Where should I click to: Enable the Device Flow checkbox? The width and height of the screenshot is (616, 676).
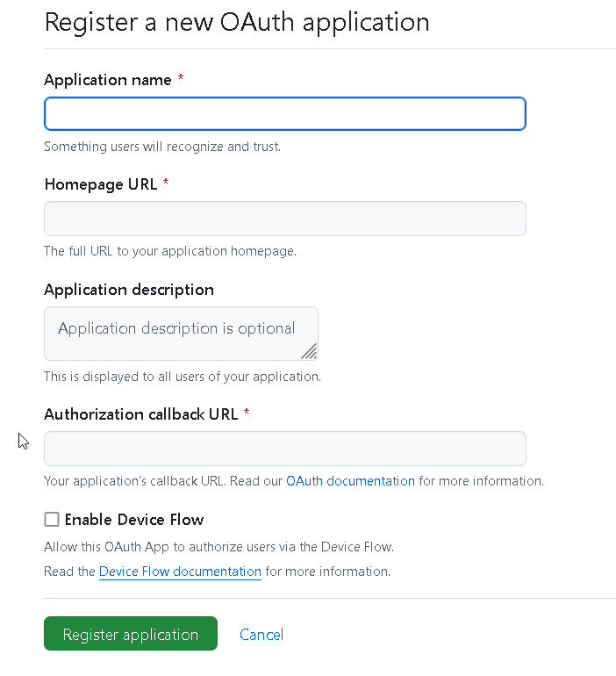point(52,519)
